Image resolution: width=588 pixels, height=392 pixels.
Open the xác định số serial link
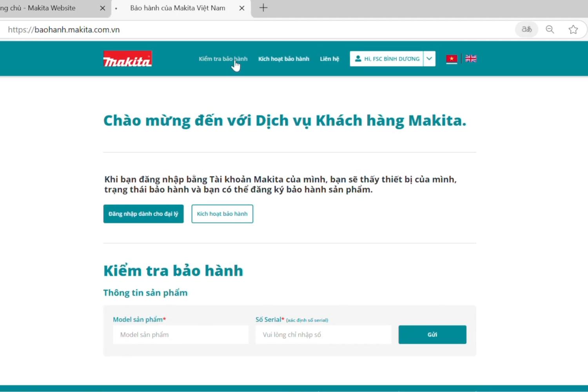click(307, 320)
